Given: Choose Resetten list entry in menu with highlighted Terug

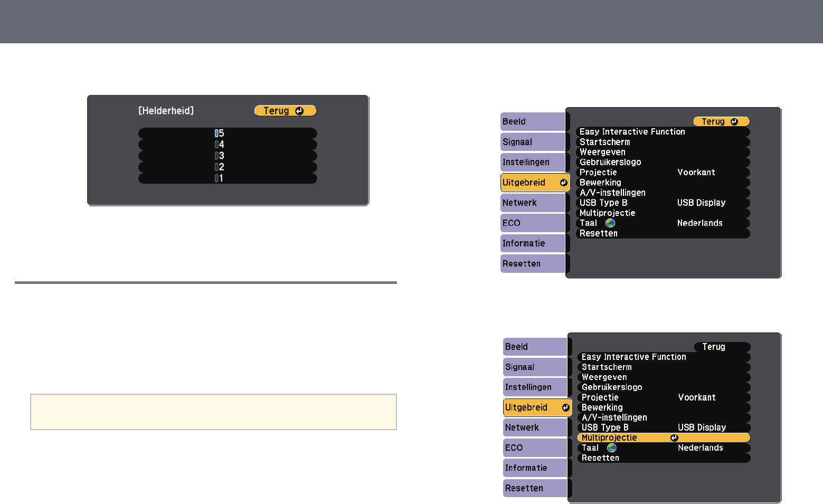Looking at the screenshot, I should (x=663, y=233).
